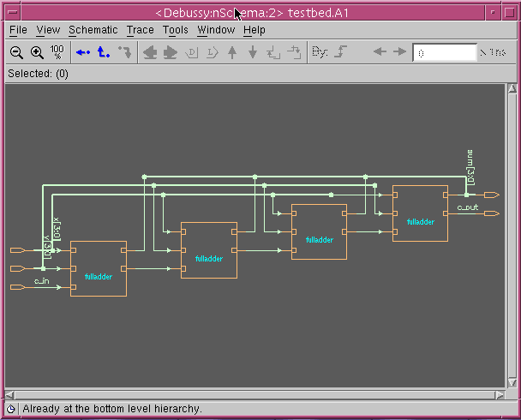The height and width of the screenshot is (420, 521).
Task: Select the rightmost fulladder block
Action: click(421, 213)
